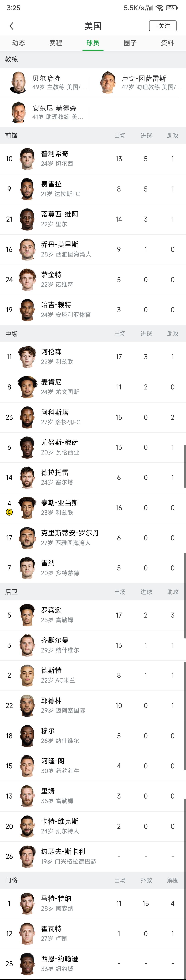This screenshot has width=186, height=980.
Task: Tap 德斯特 AC米兰 player photo
Action: (27, 675)
